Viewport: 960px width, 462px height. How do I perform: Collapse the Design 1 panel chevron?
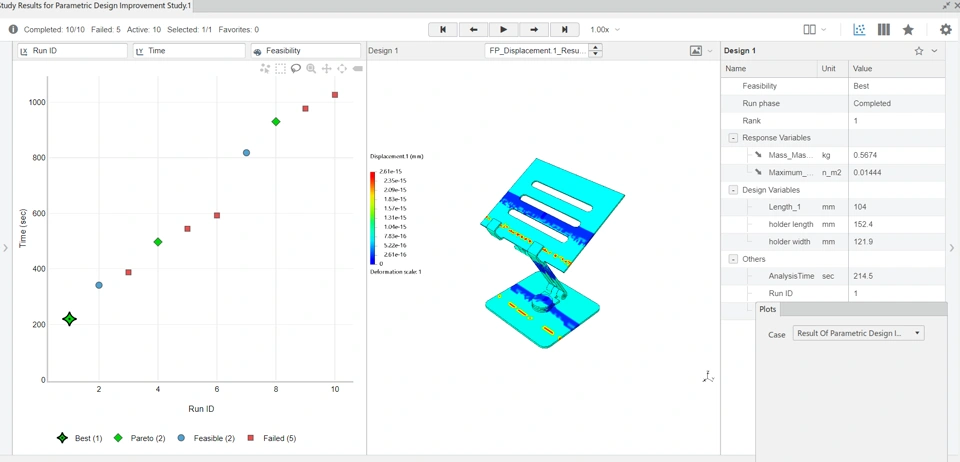pos(934,51)
